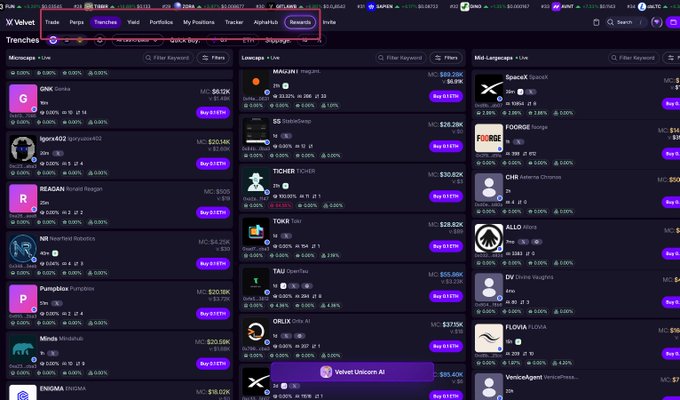Click the Quick Buy amount field
680x400 pixels.
click(232, 40)
